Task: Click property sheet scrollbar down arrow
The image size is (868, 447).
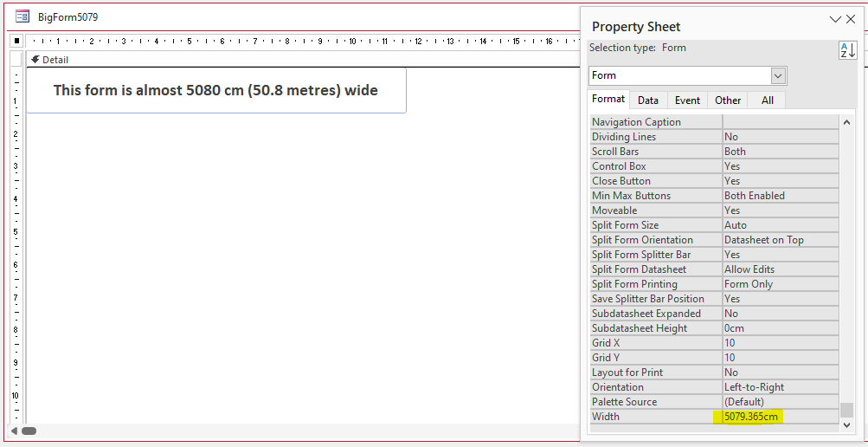Action: (846, 424)
